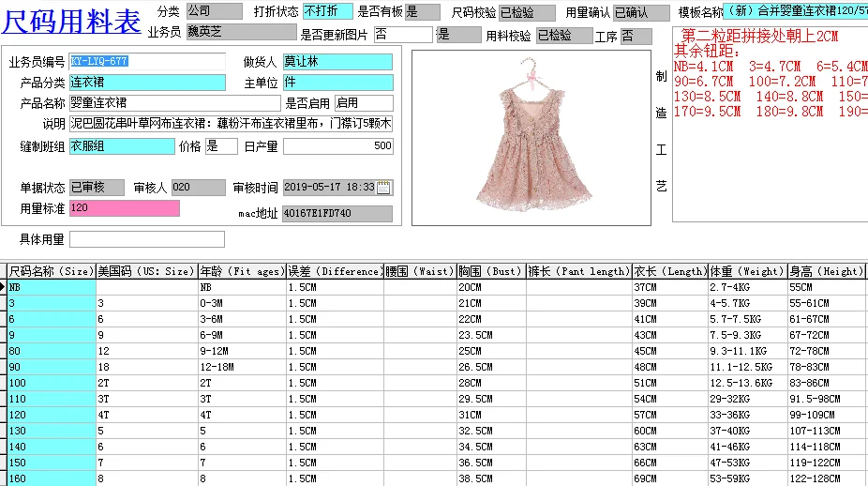Click the 价格 field showing 是
Screen dimensions: 868x486
221,146
